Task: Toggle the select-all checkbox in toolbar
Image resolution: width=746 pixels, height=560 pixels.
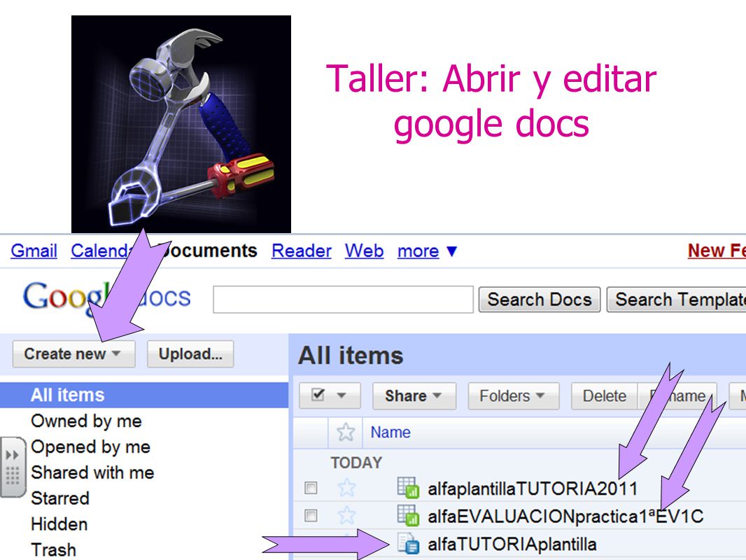Action: coord(318,395)
